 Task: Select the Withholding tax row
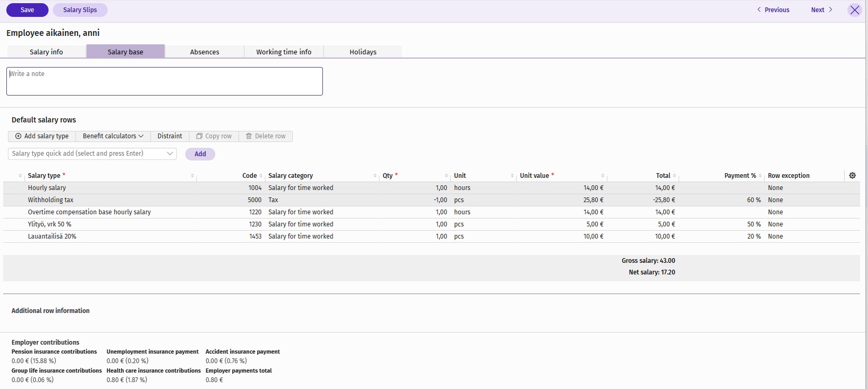click(431, 200)
